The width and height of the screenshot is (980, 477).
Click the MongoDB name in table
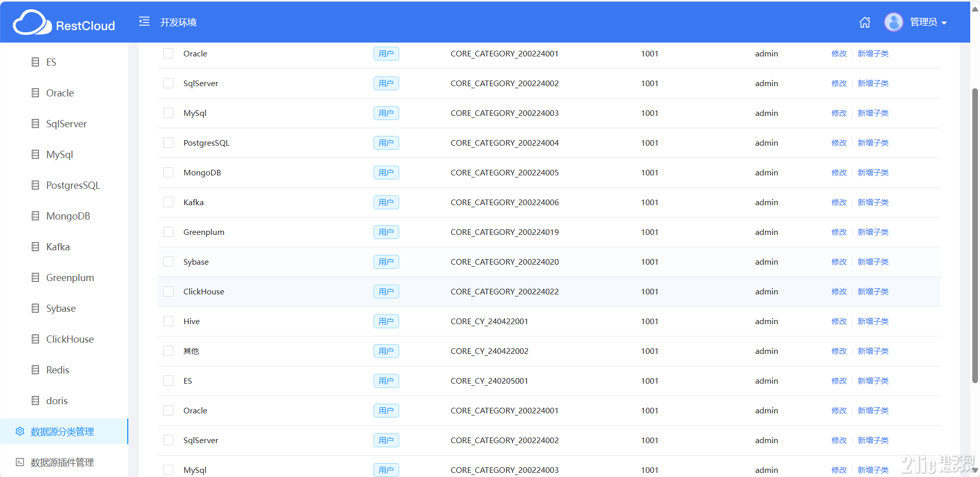click(x=202, y=172)
